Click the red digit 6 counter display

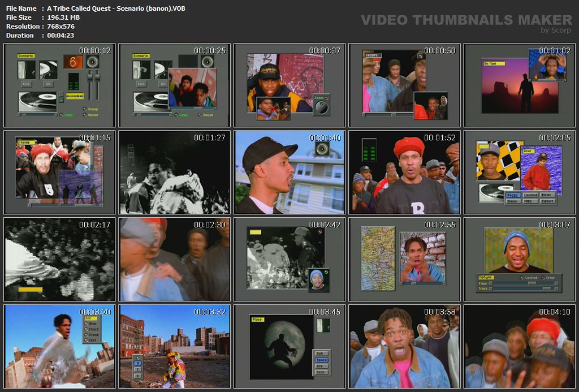tap(73, 62)
